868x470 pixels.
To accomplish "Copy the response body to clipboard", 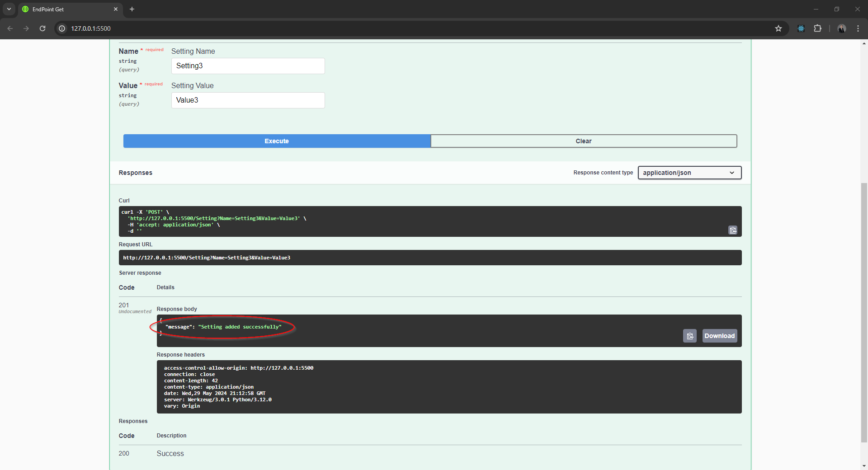I will 689,336.
